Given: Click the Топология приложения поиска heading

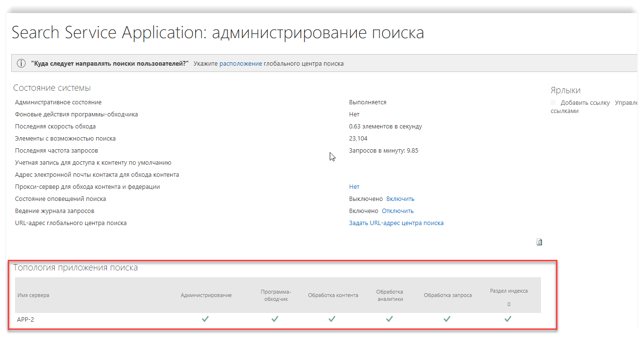Looking at the screenshot, I should [75, 268].
